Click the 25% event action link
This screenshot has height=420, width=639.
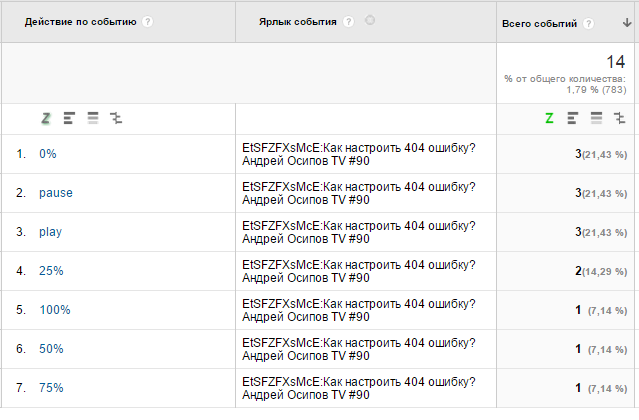pyautogui.click(x=50, y=271)
